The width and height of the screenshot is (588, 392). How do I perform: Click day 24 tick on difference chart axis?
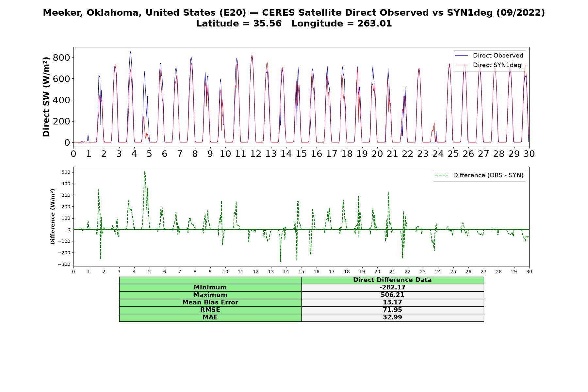point(438,271)
